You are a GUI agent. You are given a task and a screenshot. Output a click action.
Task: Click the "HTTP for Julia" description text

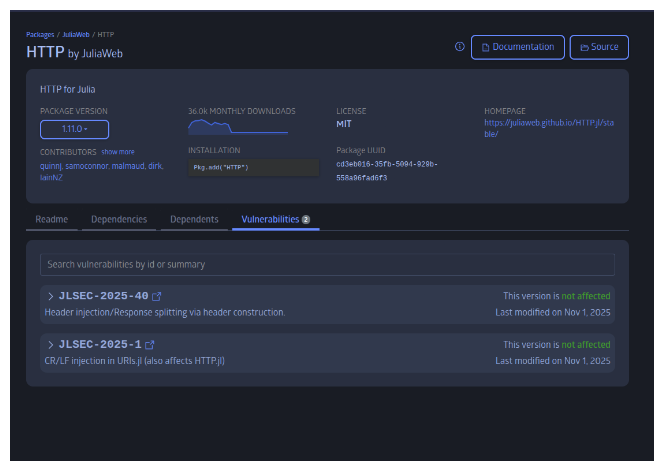[68, 90]
